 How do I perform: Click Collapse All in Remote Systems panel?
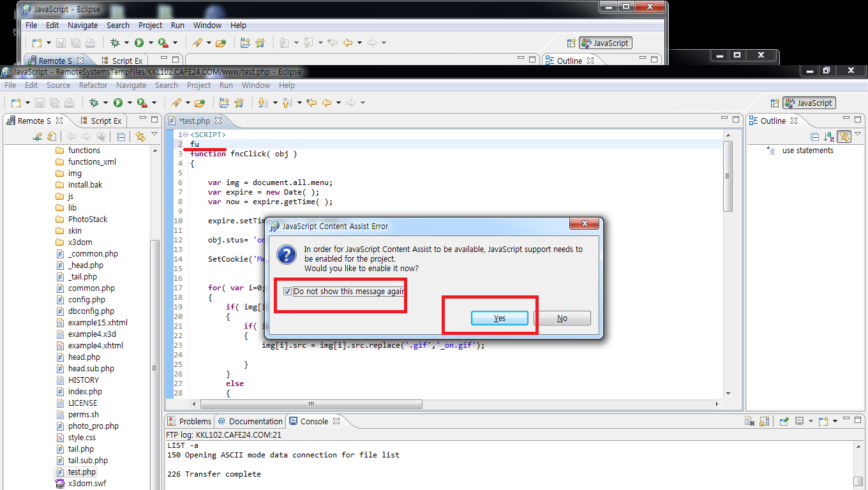pyautogui.click(x=121, y=137)
